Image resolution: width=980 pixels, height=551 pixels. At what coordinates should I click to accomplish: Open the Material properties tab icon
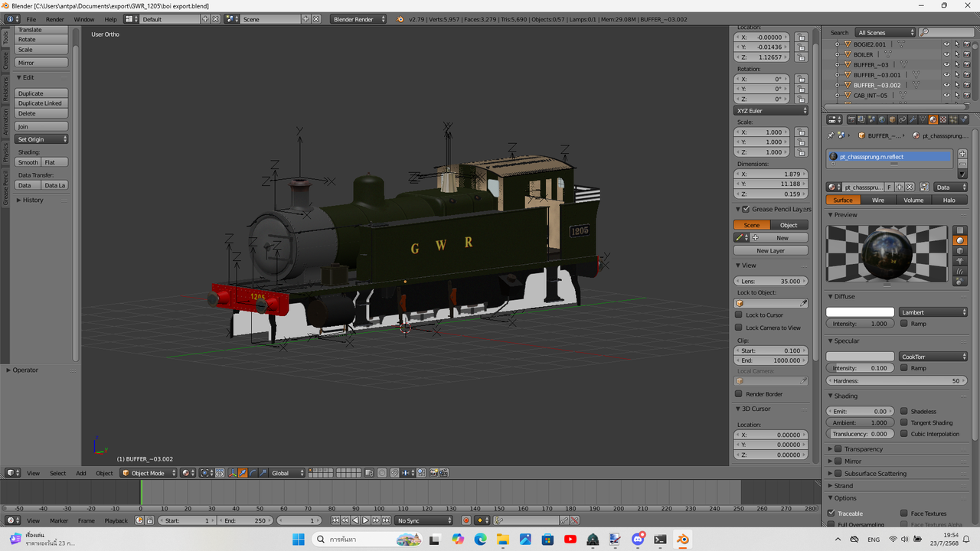point(933,119)
